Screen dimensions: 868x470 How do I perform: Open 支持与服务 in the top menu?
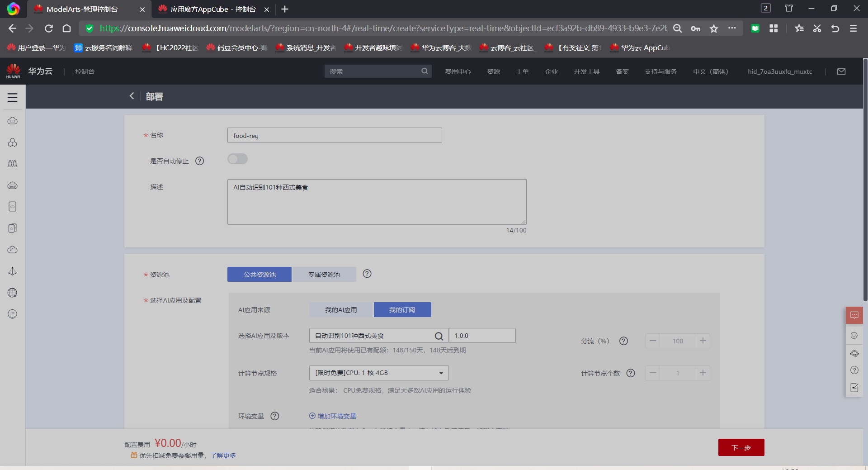[x=661, y=71]
